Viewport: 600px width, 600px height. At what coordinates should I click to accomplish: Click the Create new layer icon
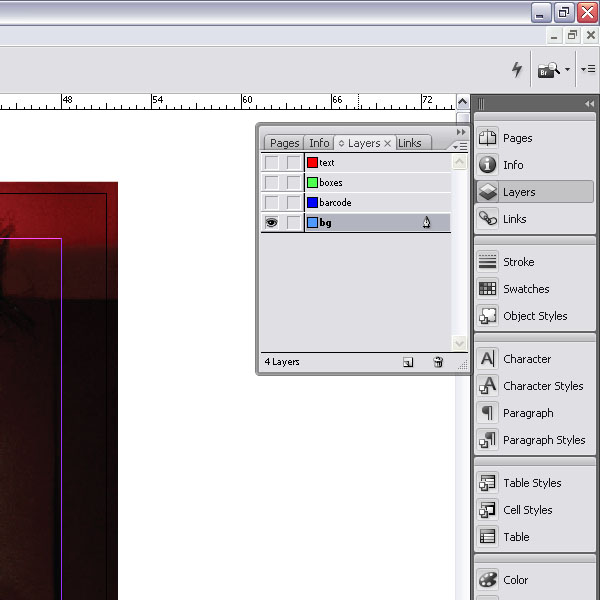(408, 362)
